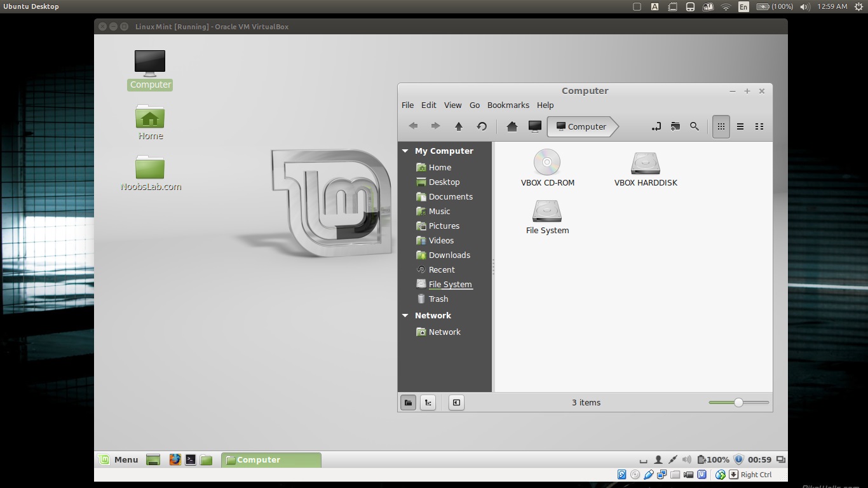Open the Edit menu
Viewport: 868px width, 488px height.
click(x=429, y=105)
